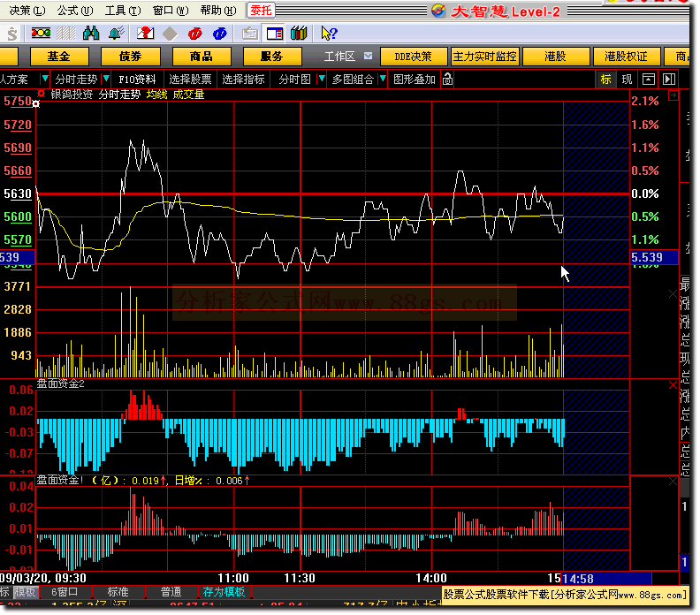This screenshot has width=700, height=615.
Task: Click the 大智慧 logo icon in title
Action: [x=438, y=11]
